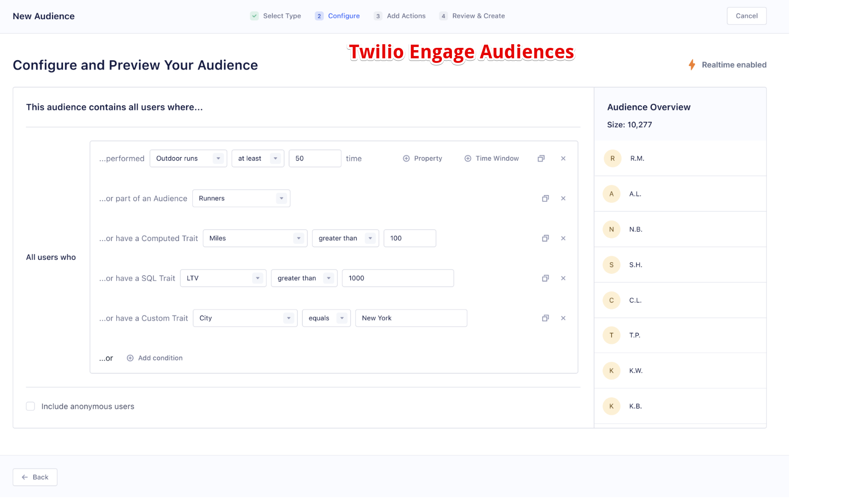Click the R avatar for R.M.
This screenshot has height=504, width=862.
613,159
